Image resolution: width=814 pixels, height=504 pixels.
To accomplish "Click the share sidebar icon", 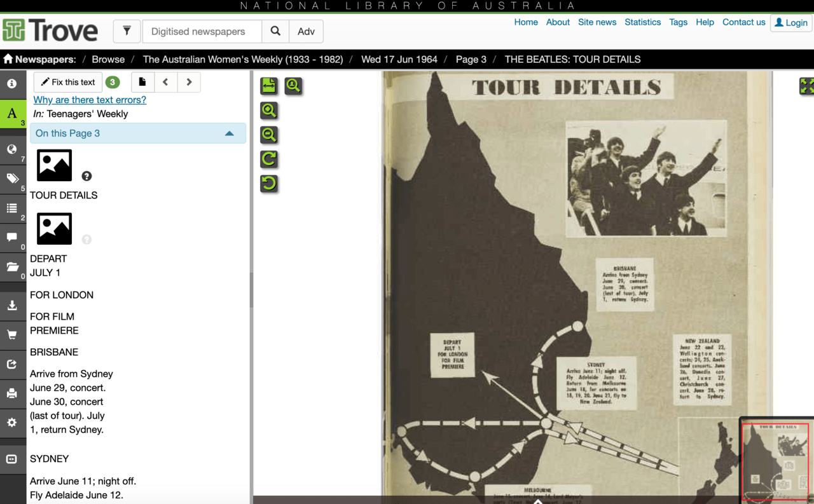I will point(12,364).
